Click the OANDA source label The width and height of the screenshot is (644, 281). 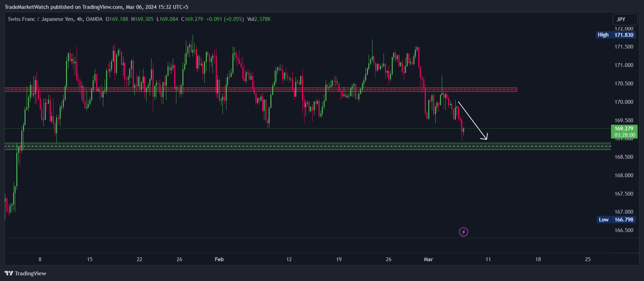(94, 19)
